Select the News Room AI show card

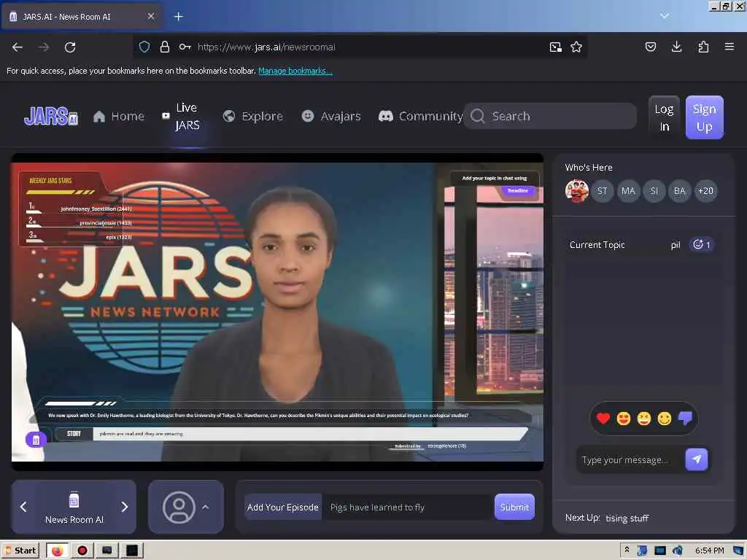(74, 507)
